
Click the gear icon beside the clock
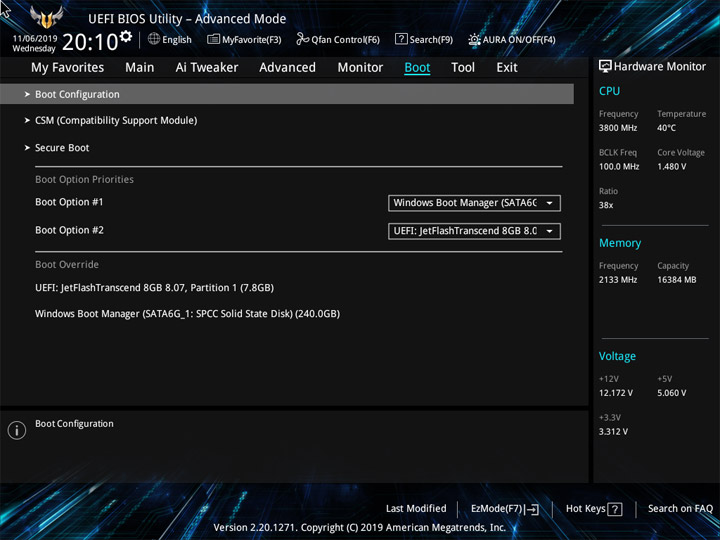click(125, 36)
